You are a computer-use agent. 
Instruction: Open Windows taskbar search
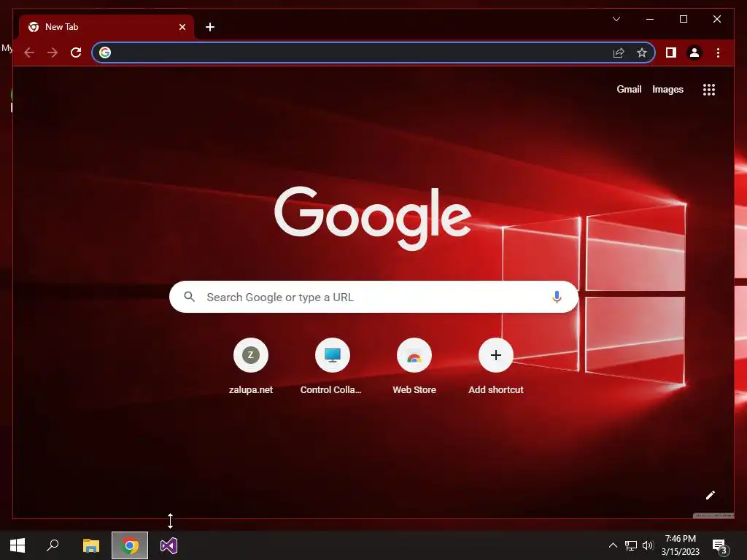[x=53, y=545]
